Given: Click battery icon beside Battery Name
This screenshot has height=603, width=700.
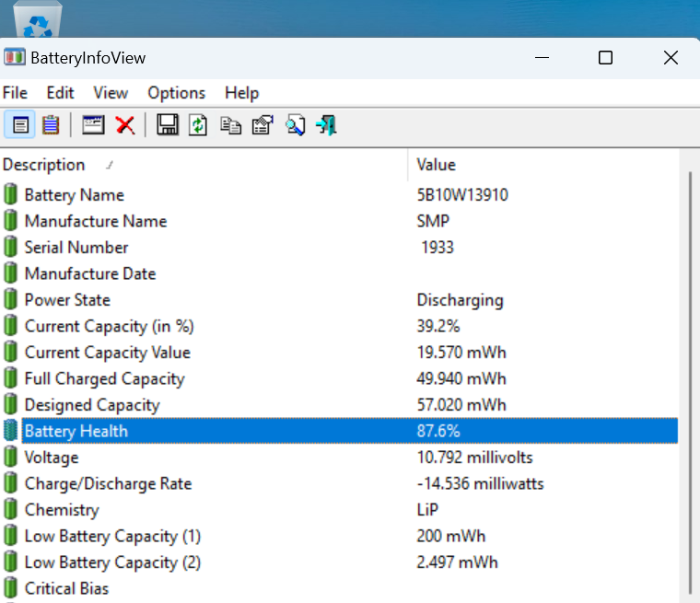Looking at the screenshot, I should (11, 194).
